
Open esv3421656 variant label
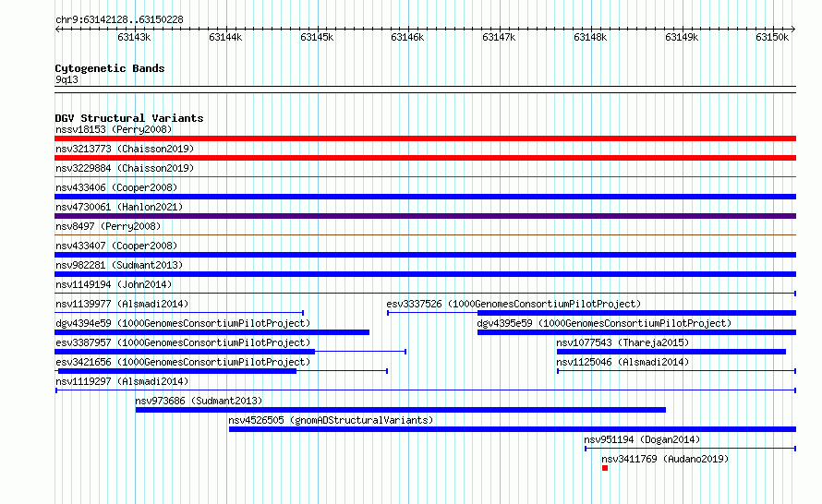(x=183, y=362)
